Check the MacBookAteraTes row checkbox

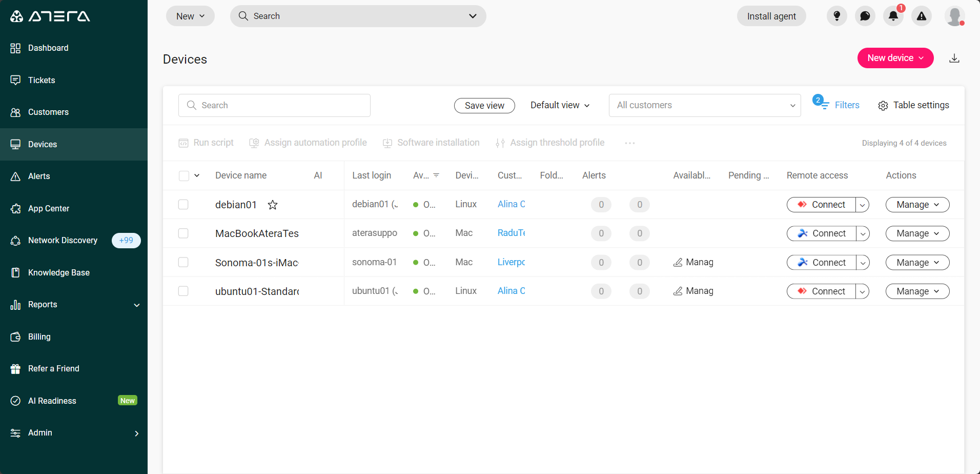click(183, 233)
